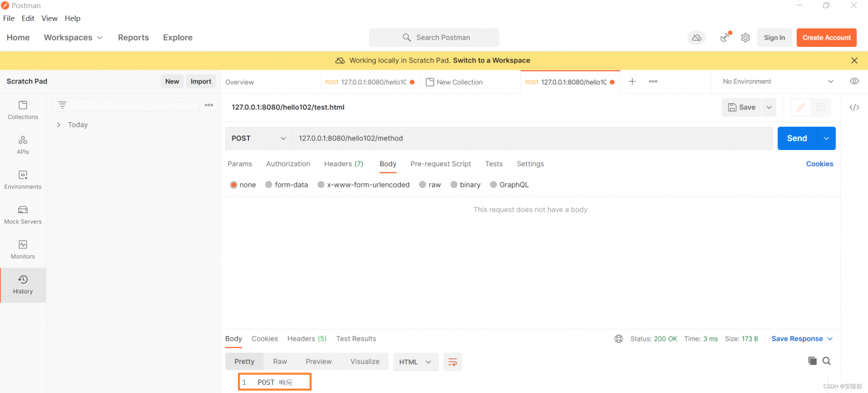Open the Save Response dropdown
The image size is (868, 393).
(802, 339)
